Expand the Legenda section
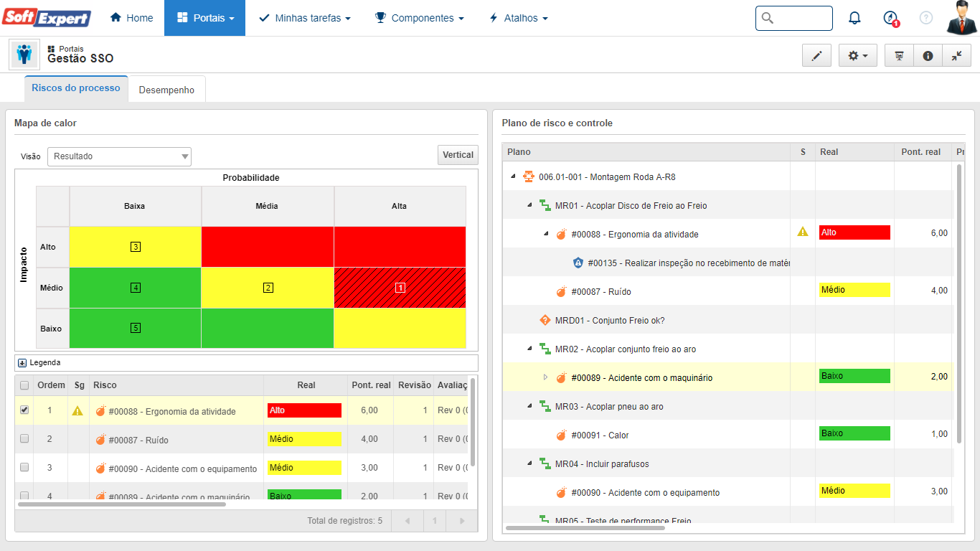Image resolution: width=980 pixels, height=551 pixels. click(22, 363)
